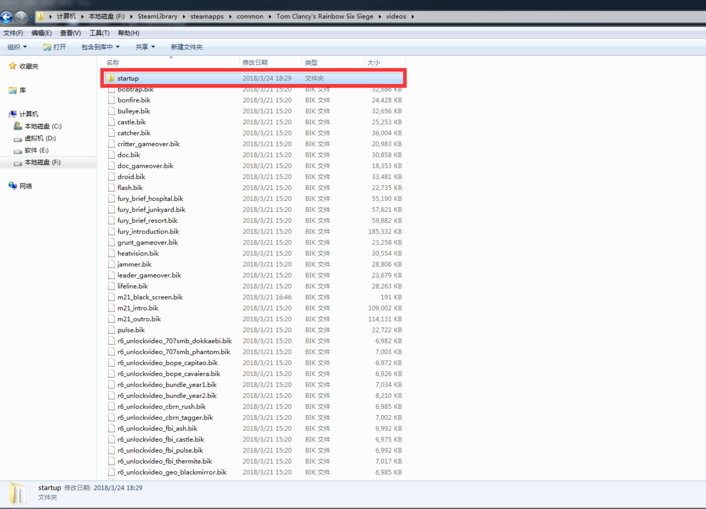Click the Forward navigation arrow
The height and width of the screenshot is (509, 706).
click(21, 17)
